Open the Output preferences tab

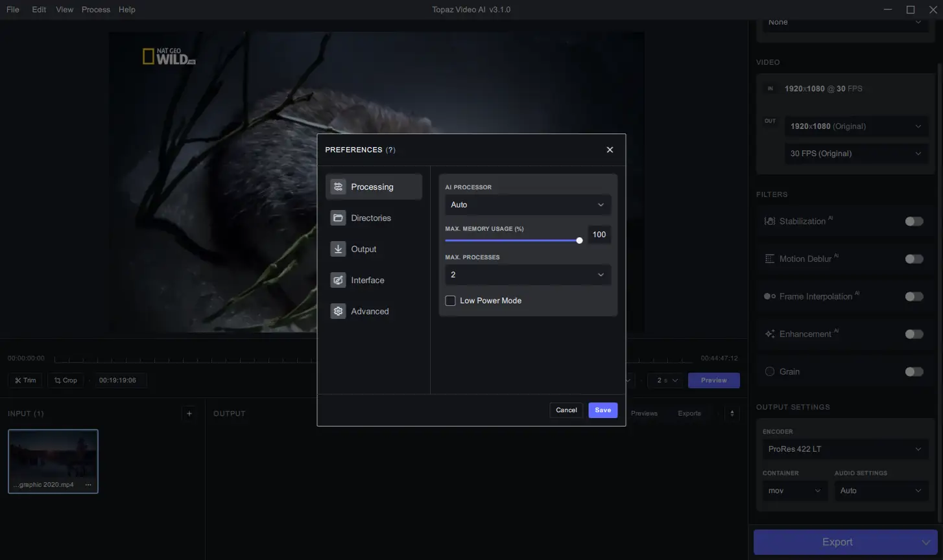click(x=374, y=249)
